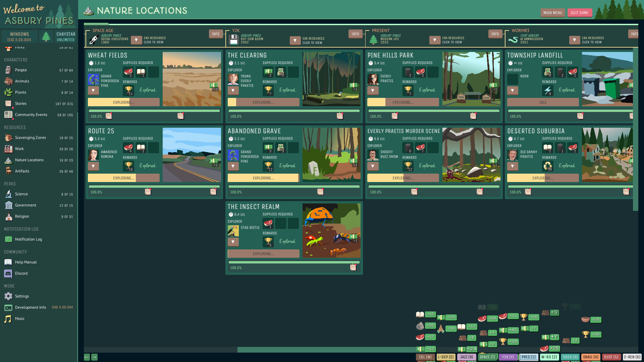Open Scavenging Zones under Resources
The image size is (644, 362).
8,137
